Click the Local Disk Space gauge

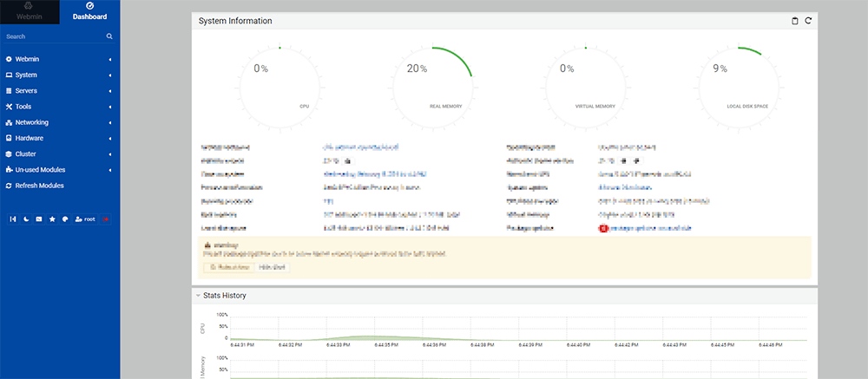739,88
